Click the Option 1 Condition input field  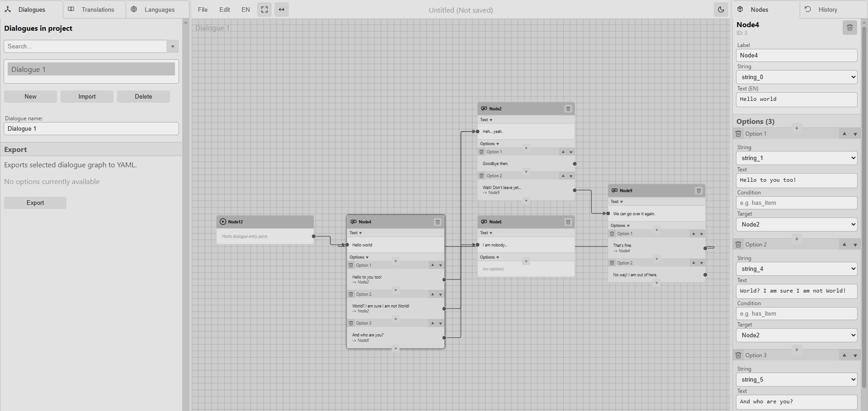tap(796, 203)
